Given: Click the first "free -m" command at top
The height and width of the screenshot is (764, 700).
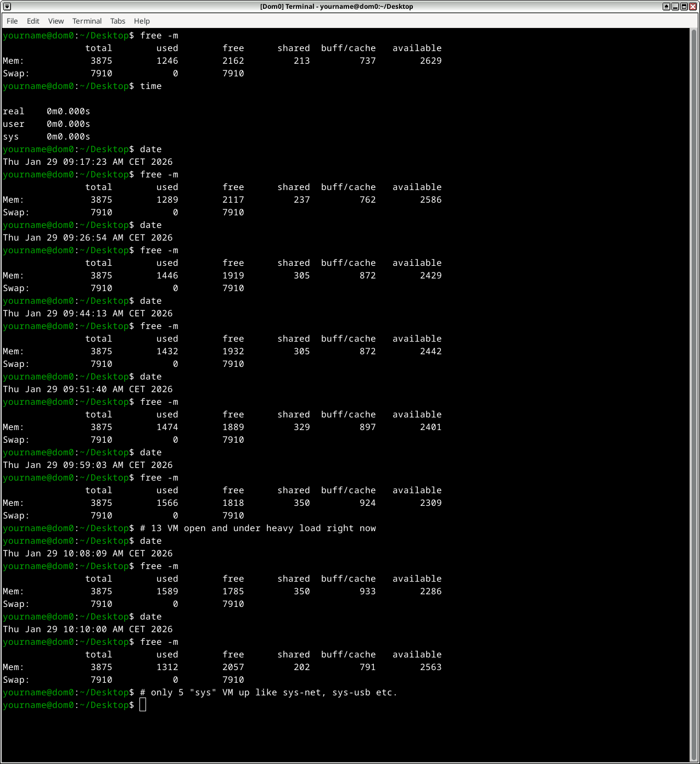Looking at the screenshot, I should [159, 36].
